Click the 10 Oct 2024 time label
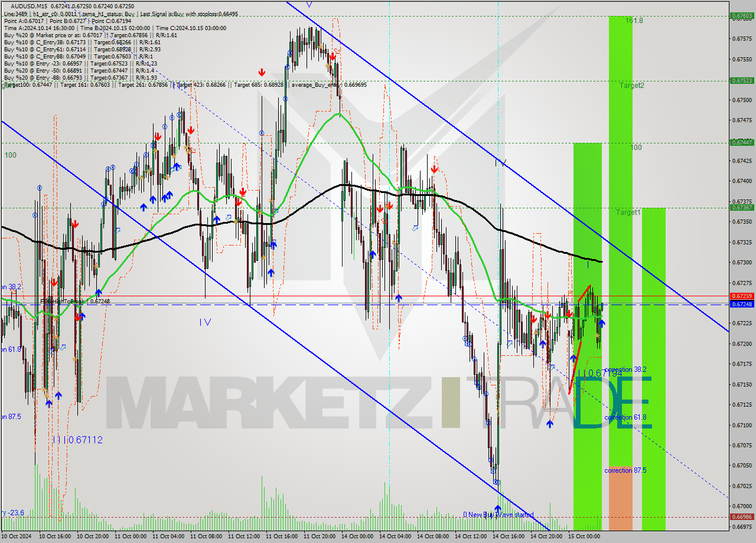The width and height of the screenshot is (756, 543). [17, 537]
